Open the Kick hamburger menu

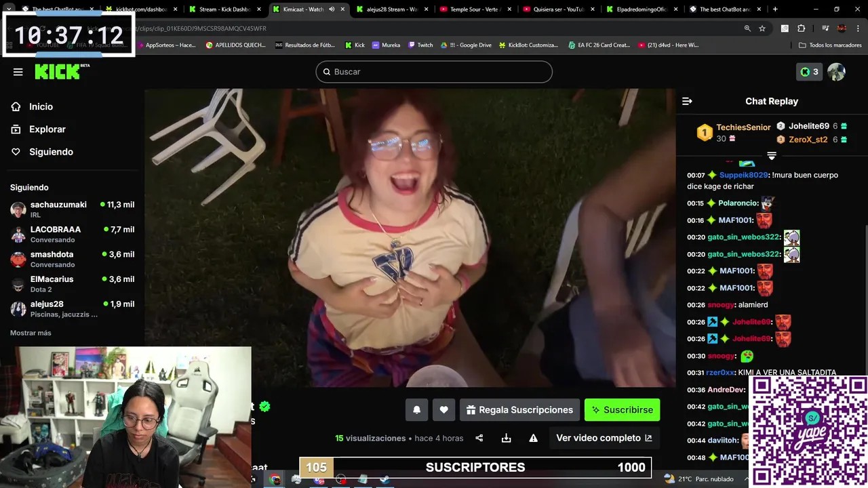click(18, 72)
